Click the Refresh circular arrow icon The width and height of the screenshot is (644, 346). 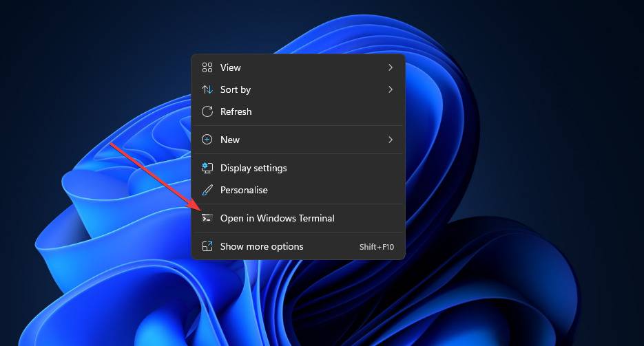pos(207,111)
